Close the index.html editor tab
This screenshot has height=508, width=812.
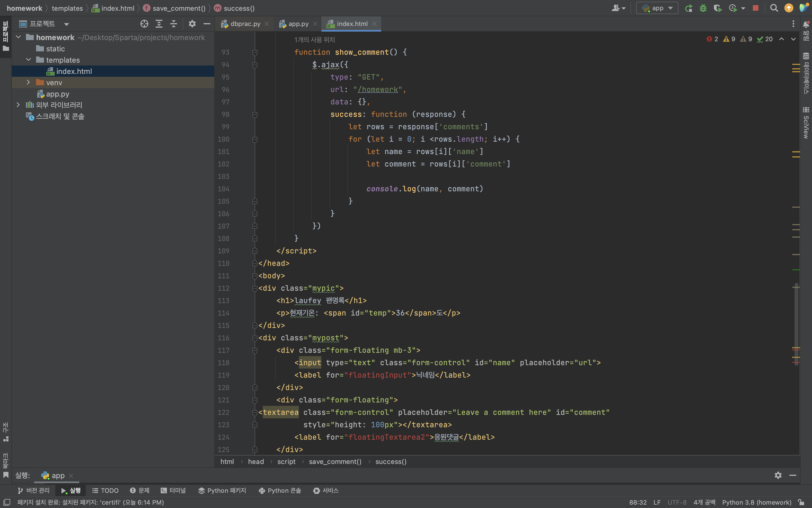point(374,24)
